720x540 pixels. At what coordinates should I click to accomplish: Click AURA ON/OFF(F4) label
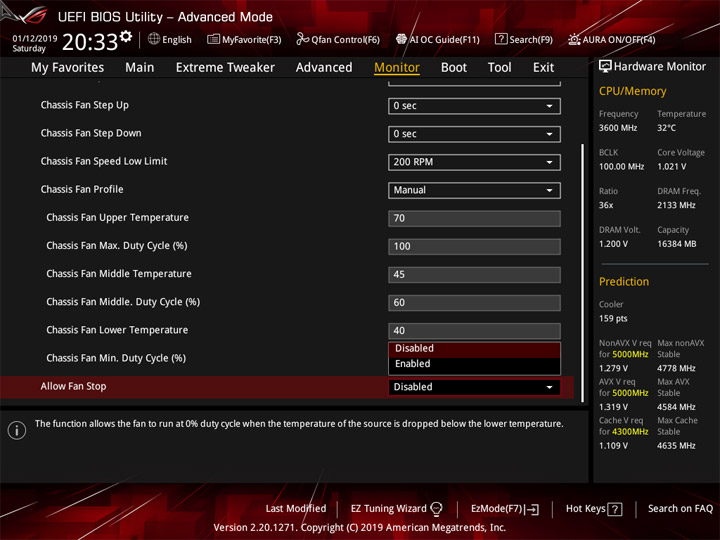click(619, 40)
